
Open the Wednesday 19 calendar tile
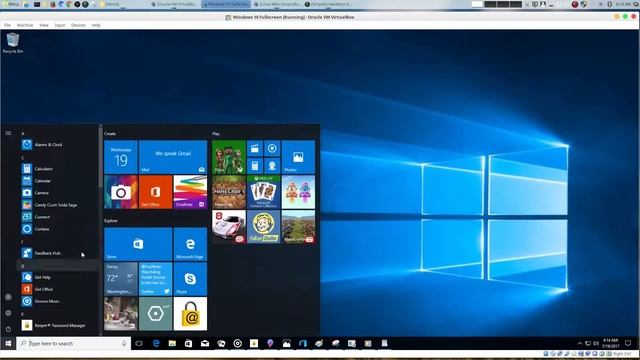121,157
